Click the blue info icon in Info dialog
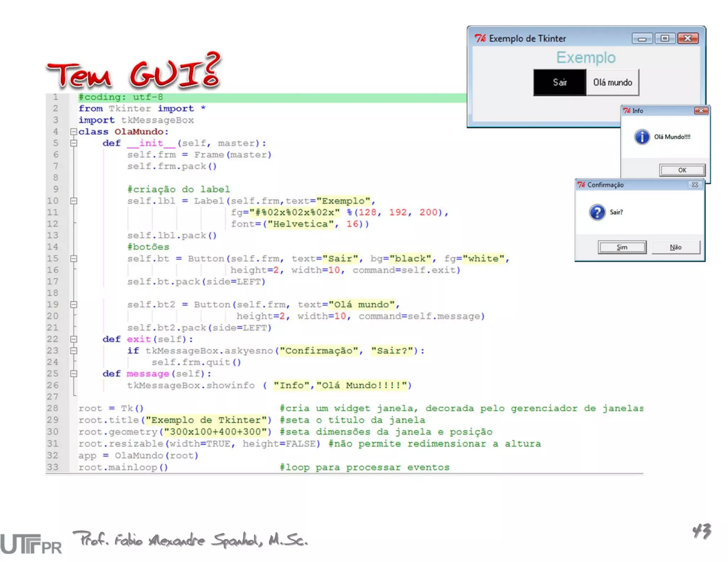 [x=642, y=137]
